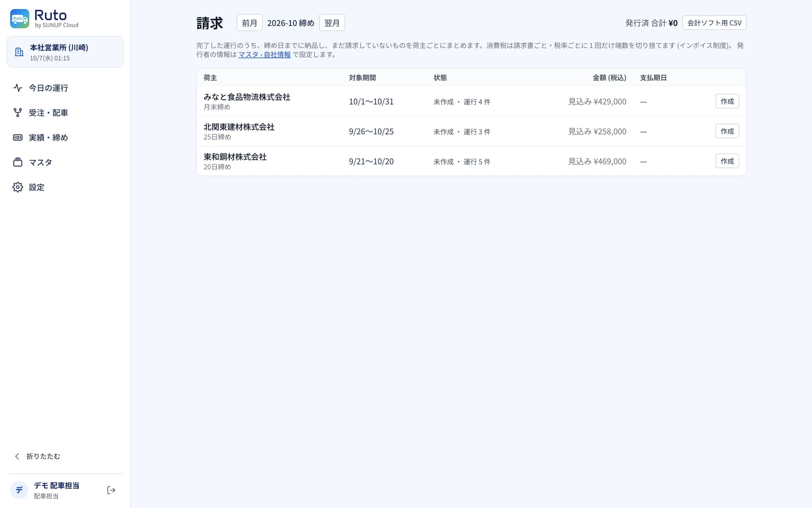Image resolution: width=812 pixels, height=508 pixels.
Task: Click the 9/26〜10/25 period cell
Action: pyautogui.click(x=371, y=131)
